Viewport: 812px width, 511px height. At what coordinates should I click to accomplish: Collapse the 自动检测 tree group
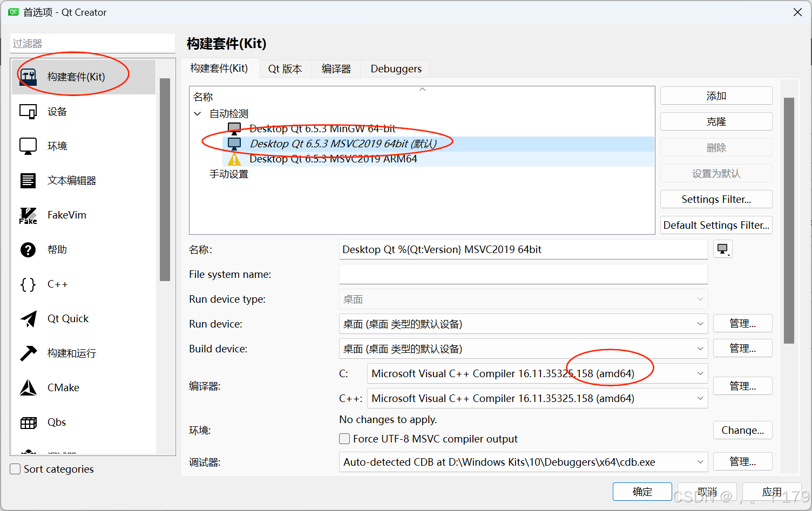pyautogui.click(x=198, y=114)
